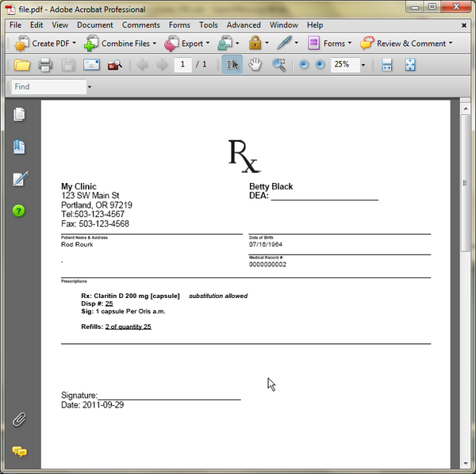Expand the Forms toolbar dropdown arrow
This screenshot has width=476, height=474.
[350, 44]
